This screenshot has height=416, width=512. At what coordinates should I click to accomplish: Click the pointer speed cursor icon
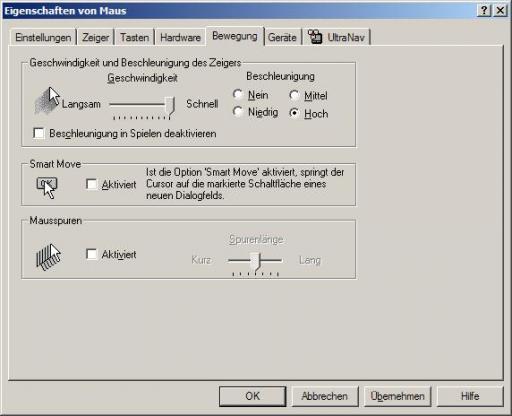pos(47,101)
